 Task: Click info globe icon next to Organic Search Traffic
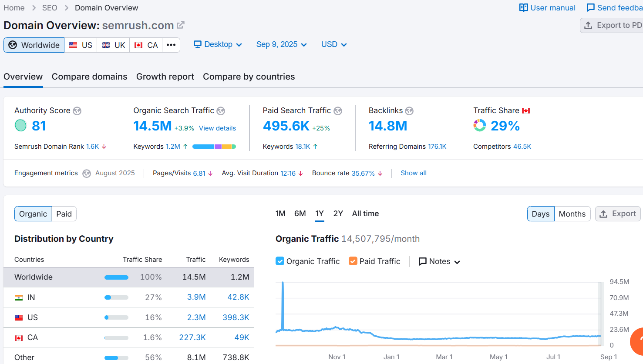221,111
